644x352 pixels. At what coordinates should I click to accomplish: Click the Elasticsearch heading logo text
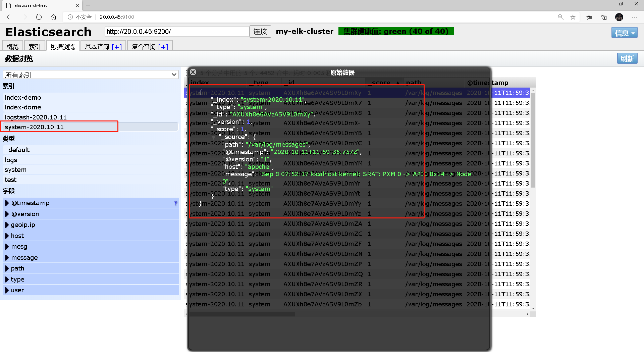[x=49, y=32]
